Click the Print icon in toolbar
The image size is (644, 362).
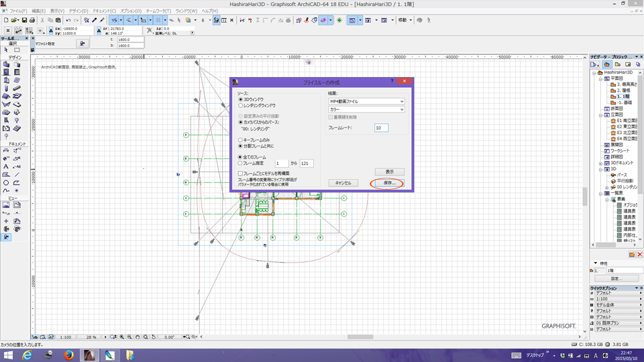pyautogui.click(x=32, y=20)
